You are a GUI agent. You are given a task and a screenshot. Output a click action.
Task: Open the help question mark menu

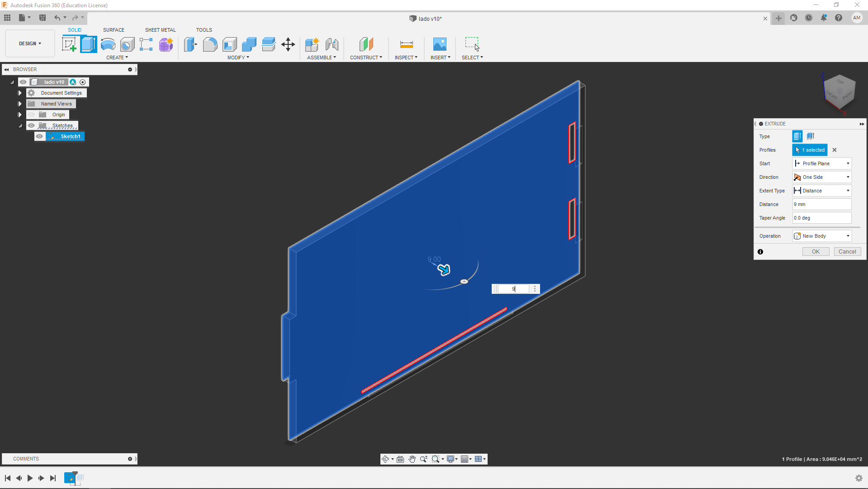click(839, 18)
